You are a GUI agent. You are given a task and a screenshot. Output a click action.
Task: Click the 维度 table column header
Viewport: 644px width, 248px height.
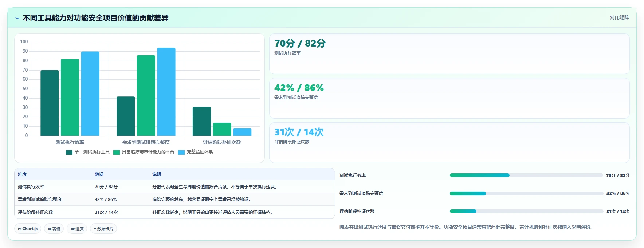tap(22, 175)
